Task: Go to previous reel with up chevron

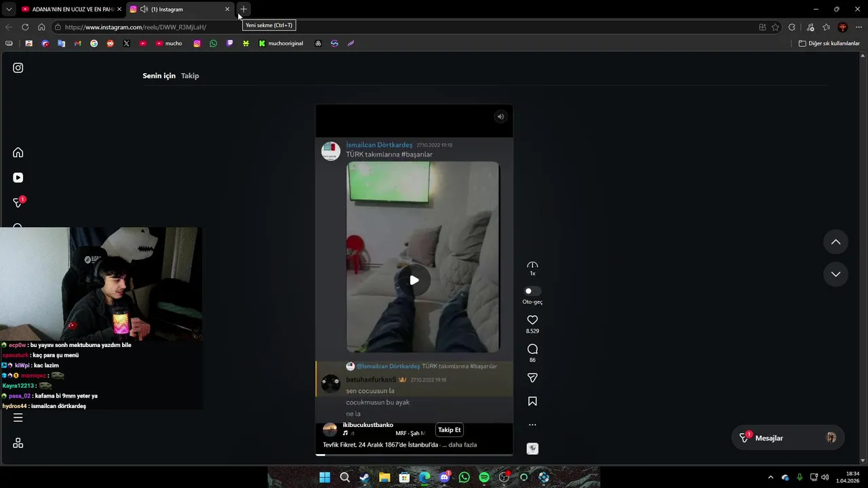Action: pos(835,242)
